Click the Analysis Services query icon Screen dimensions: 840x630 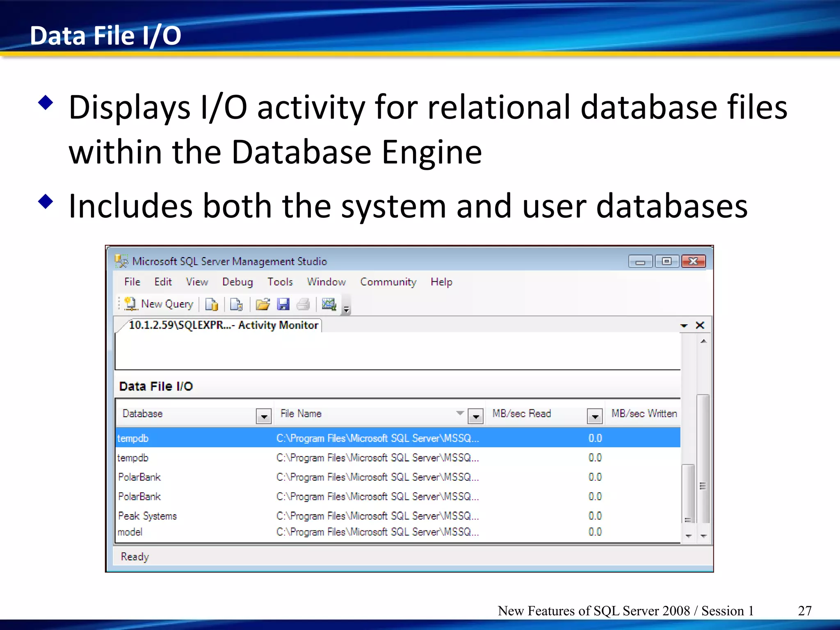[237, 304]
